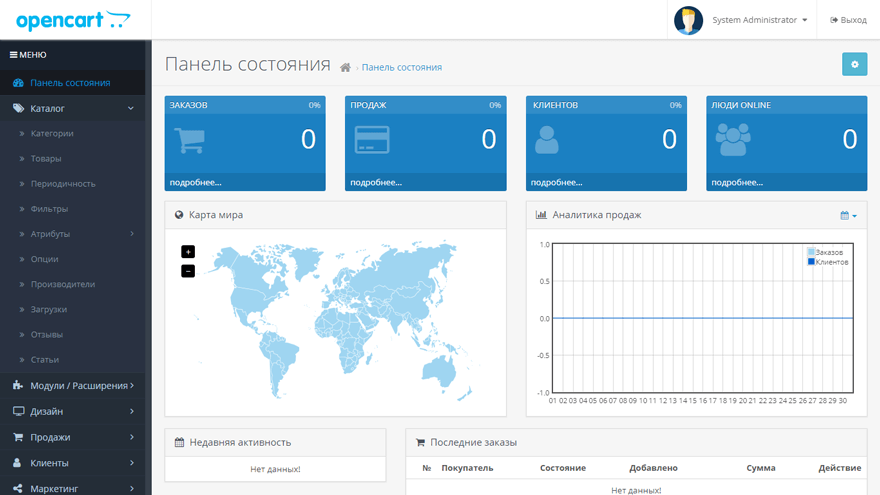Click the Маркетинг share icon
880x495 pixels.
[18, 488]
